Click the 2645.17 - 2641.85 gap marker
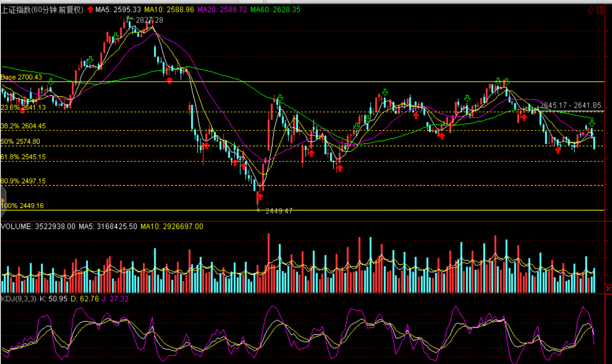 (570, 105)
